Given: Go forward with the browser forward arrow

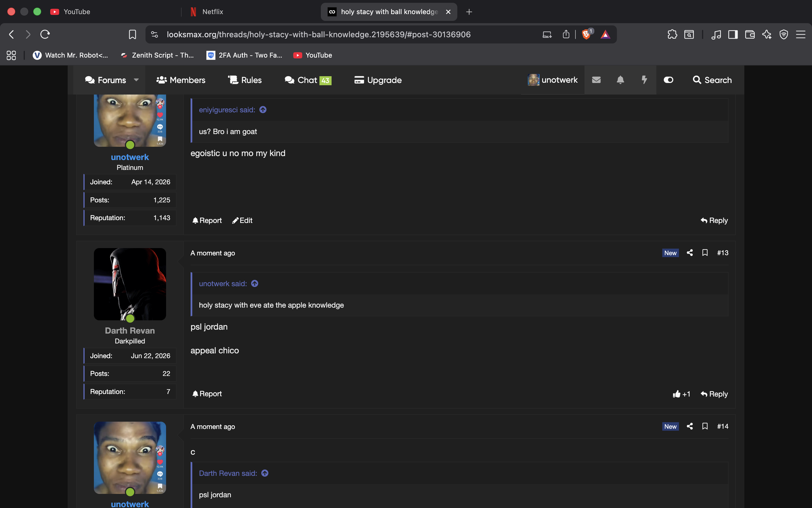Looking at the screenshot, I should click(x=28, y=34).
